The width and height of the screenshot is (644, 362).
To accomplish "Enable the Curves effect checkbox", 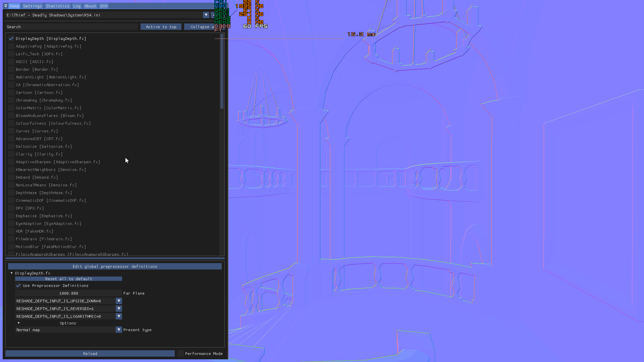I will (x=11, y=131).
